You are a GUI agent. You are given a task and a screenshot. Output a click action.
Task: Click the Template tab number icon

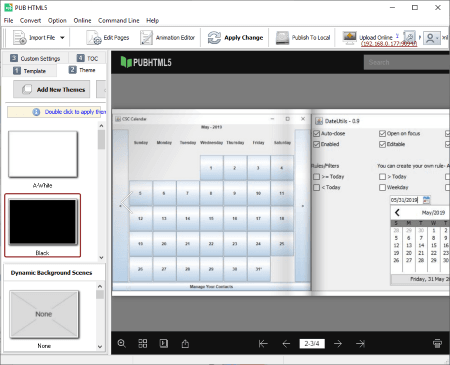click(x=17, y=71)
